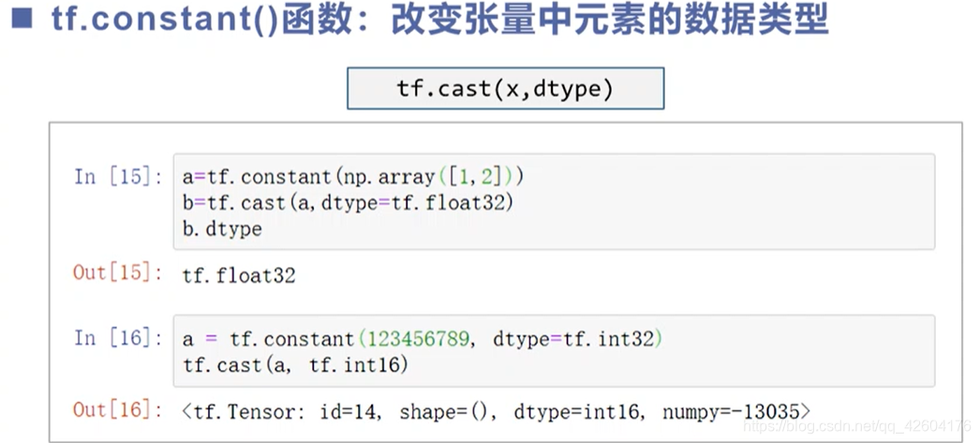Screen dimensions: 980x443
Task: Click the slide title about tf.constant()
Action: [439, 22]
